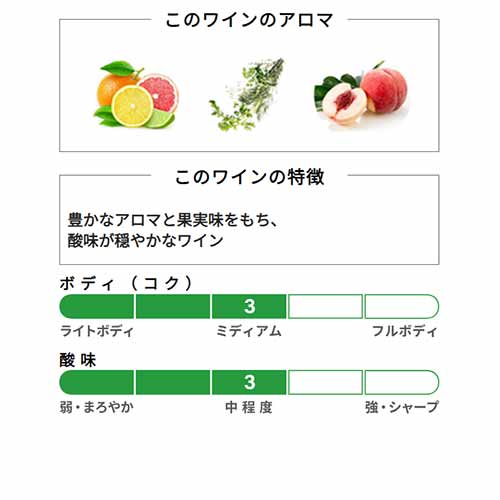Screen dimensions: 500x500
Task: Select second segment of 酸味 bar
Action: pos(173,382)
